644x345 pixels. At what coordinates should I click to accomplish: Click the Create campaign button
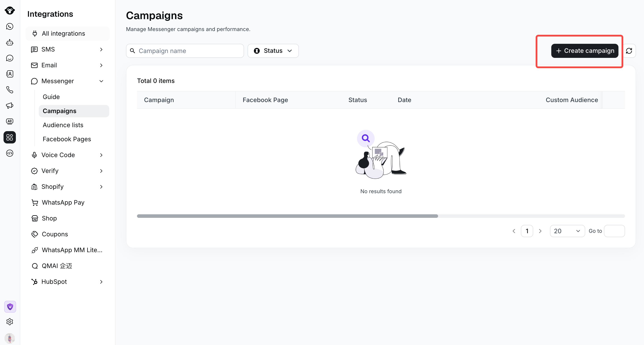pos(585,51)
